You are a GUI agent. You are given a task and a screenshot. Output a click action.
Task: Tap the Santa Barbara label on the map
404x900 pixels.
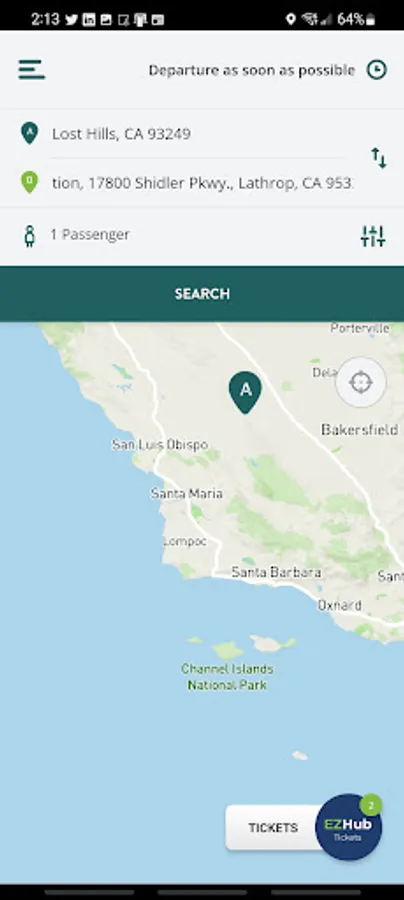(276, 572)
